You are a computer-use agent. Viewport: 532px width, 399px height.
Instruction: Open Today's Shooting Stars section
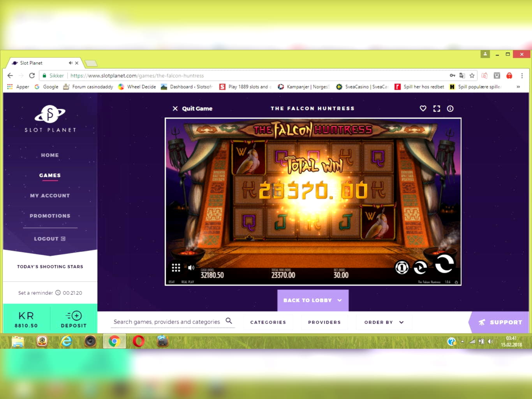pos(50,267)
